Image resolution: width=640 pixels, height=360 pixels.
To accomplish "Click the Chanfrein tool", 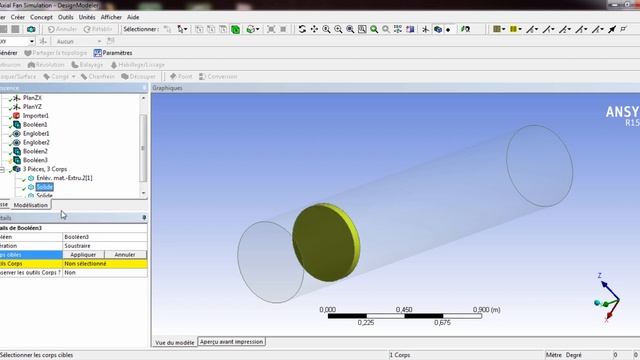I will click(98, 76).
